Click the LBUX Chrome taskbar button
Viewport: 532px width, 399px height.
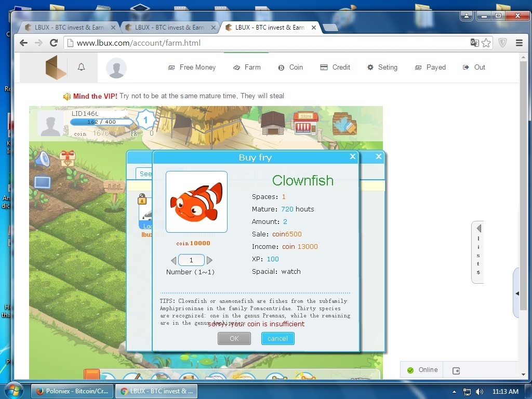156,391
